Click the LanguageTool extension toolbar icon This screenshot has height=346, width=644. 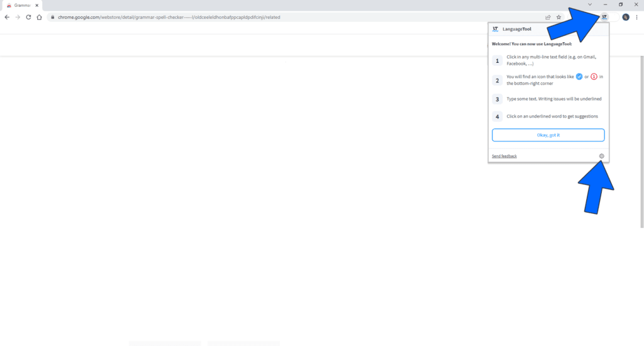tap(604, 17)
